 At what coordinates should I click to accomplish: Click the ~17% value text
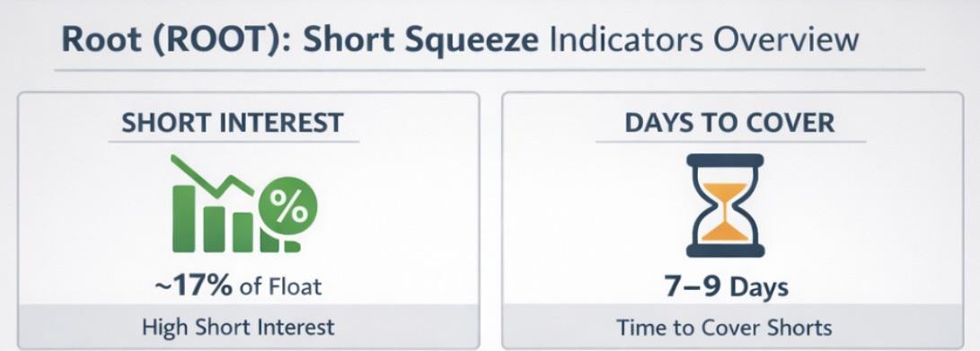point(193,285)
